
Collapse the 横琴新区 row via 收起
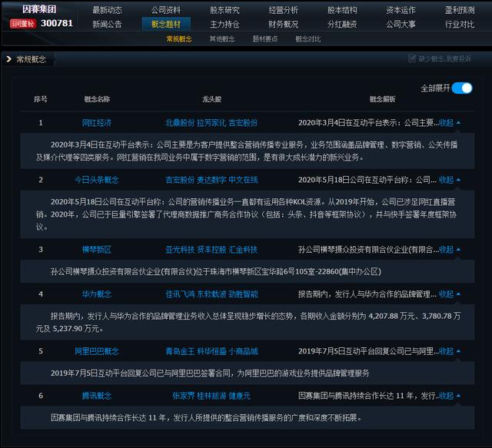[449, 250]
